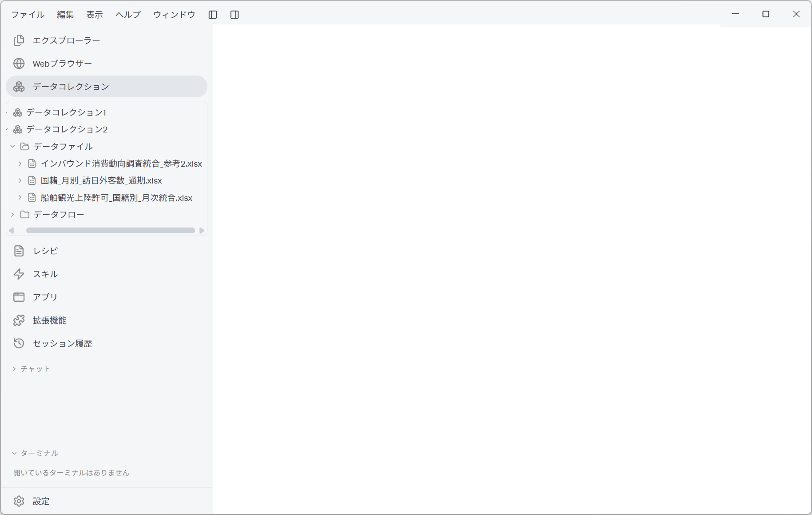The height and width of the screenshot is (515, 812).
Task: Click the tree scrollbar left arrow
Action: point(12,231)
